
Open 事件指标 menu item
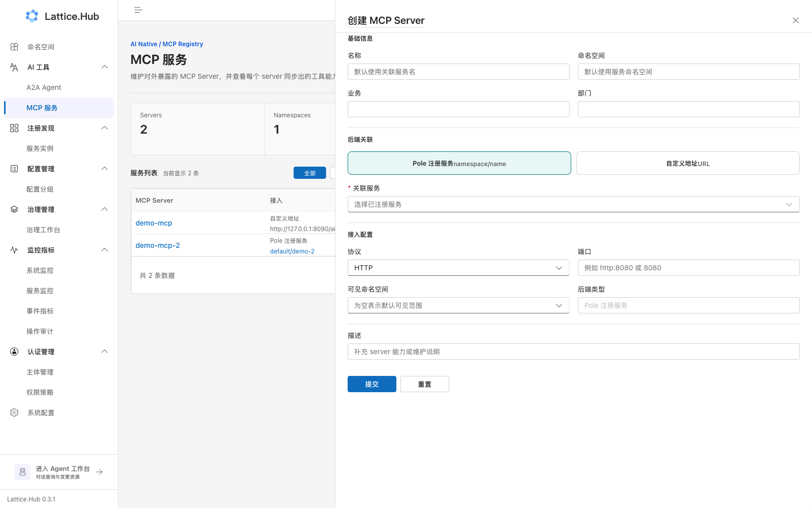pos(59,311)
